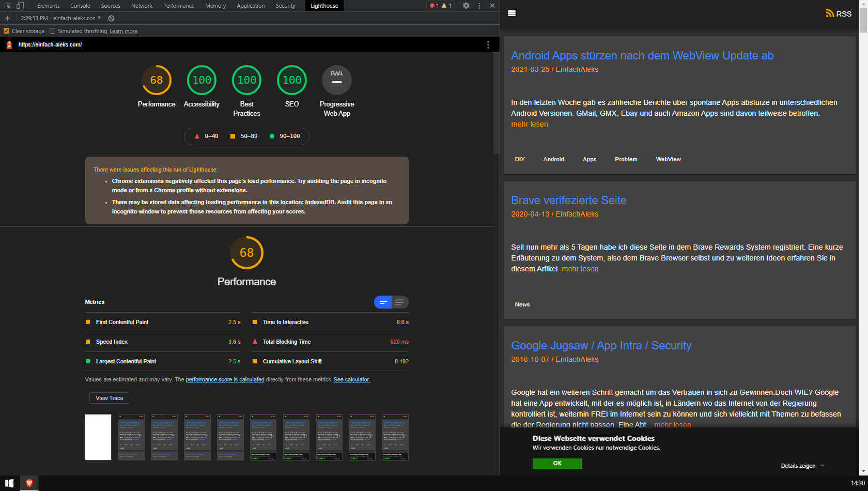
Task: Open the Application tab
Action: point(251,6)
